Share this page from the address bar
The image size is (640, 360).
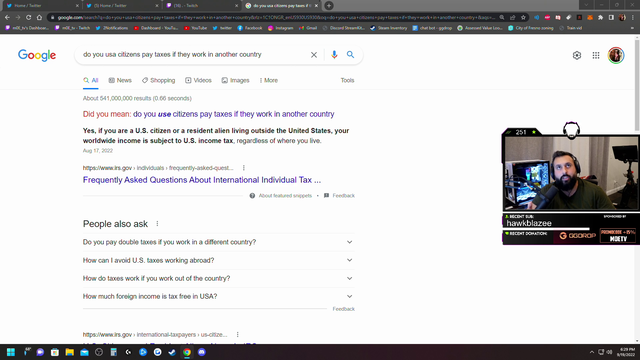point(513,18)
